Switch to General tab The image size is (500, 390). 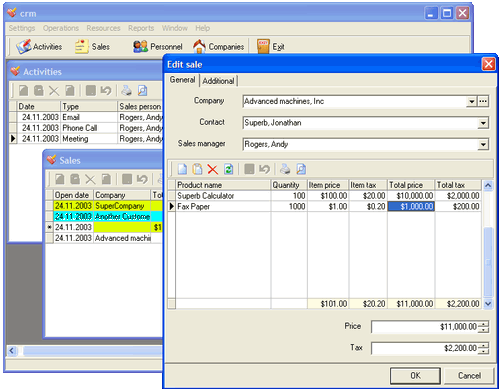182,80
